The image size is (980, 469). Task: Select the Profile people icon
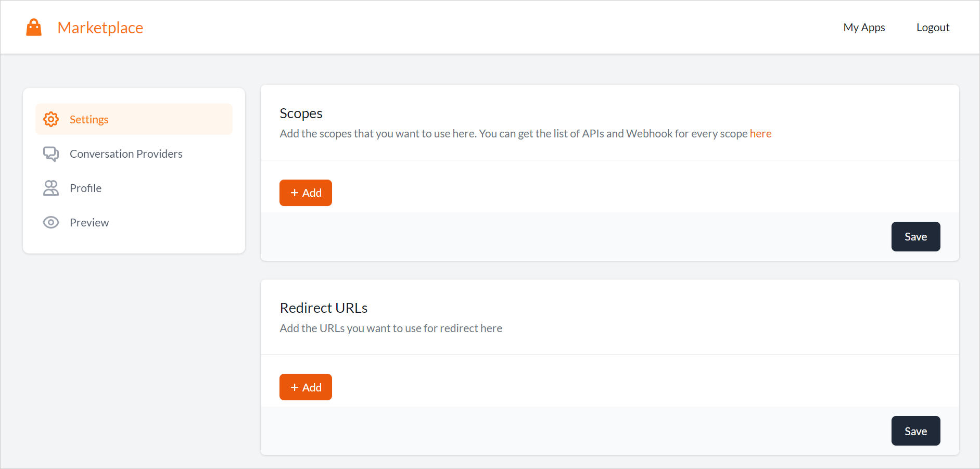click(51, 188)
